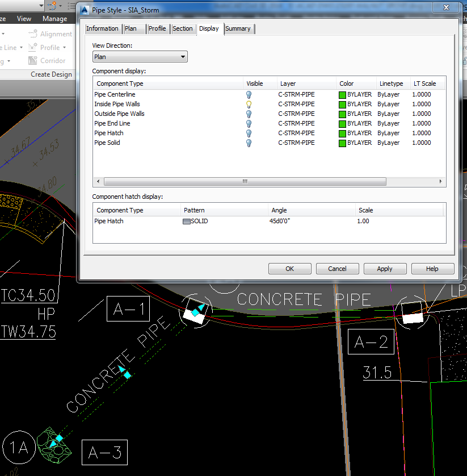Click the Alignment tool icon in ribbon

33,34
